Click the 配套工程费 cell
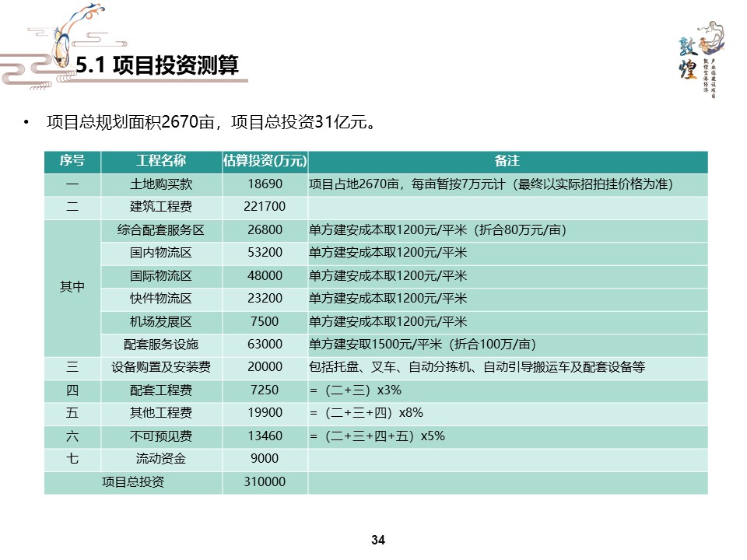The width and height of the screenshot is (747, 560). coord(161,390)
